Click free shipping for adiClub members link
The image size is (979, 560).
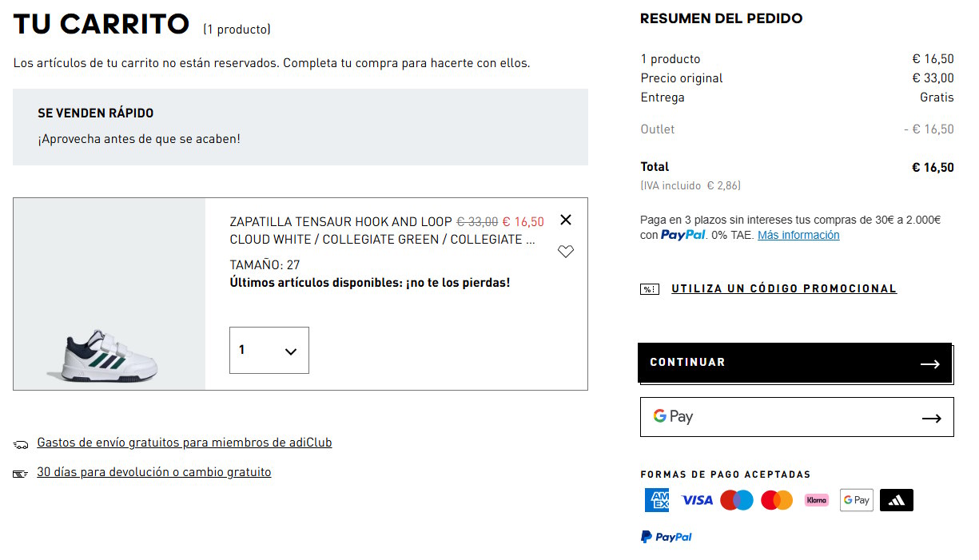coord(185,443)
